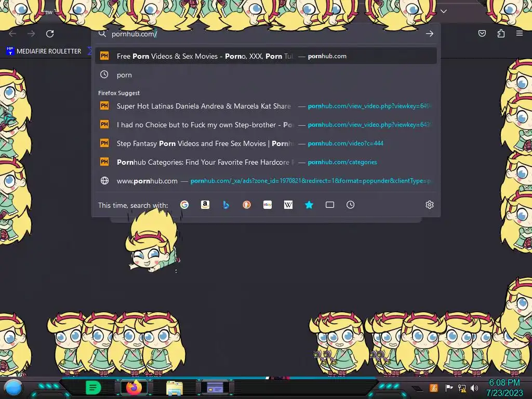The image size is (532, 399).
Task: Open the volume speaker tray icon
Action: [474, 388]
